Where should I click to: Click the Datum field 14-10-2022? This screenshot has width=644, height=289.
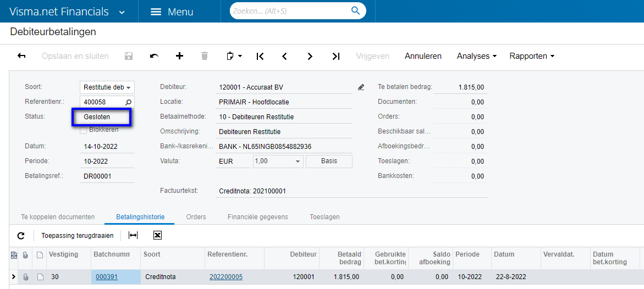coord(107,146)
